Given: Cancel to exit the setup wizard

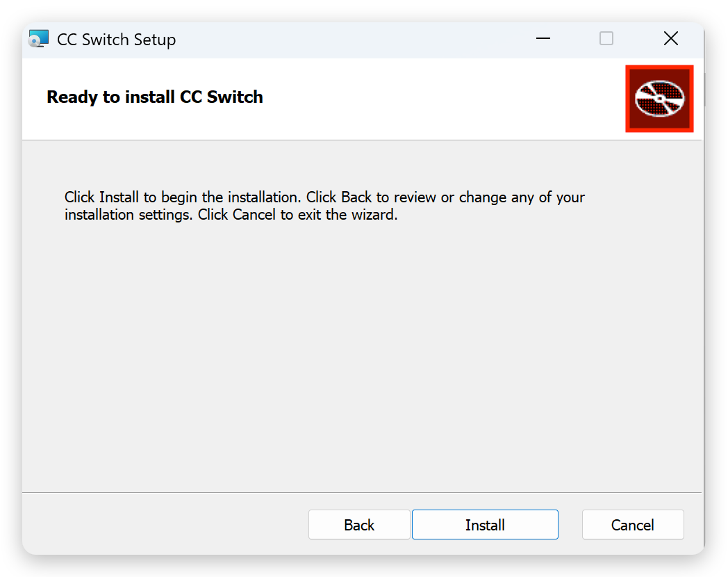Looking at the screenshot, I should 633,525.
